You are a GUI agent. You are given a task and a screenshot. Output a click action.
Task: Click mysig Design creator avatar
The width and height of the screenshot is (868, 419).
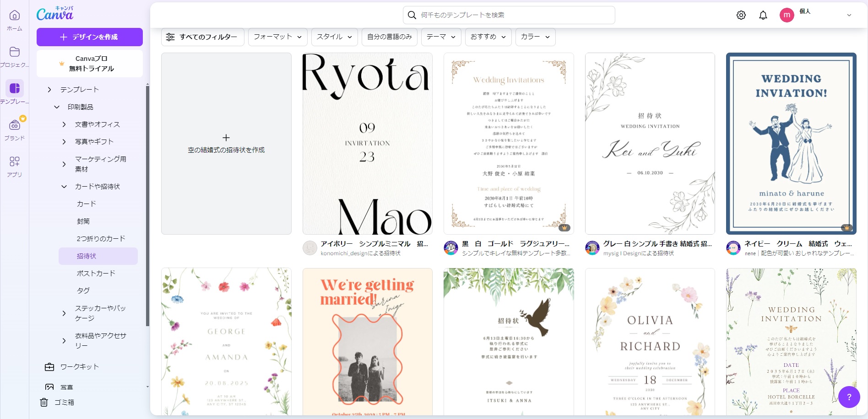[x=592, y=248]
